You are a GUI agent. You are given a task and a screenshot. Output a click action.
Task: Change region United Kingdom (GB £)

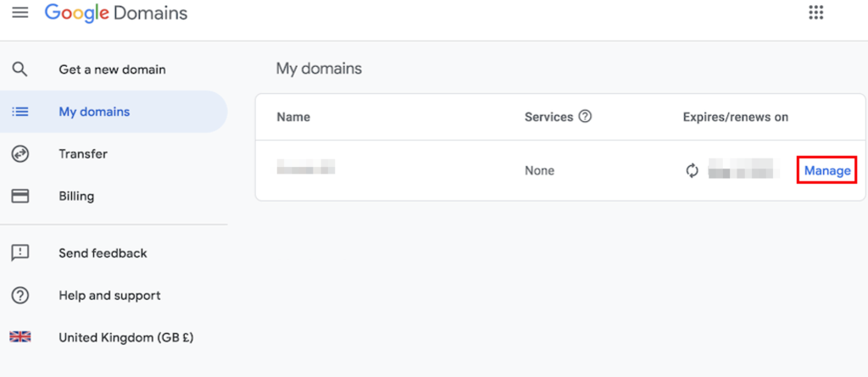click(x=125, y=337)
